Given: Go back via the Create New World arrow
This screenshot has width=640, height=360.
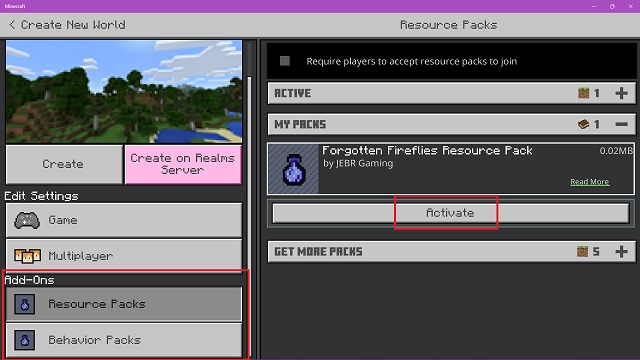Looking at the screenshot, I should (x=12, y=25).
